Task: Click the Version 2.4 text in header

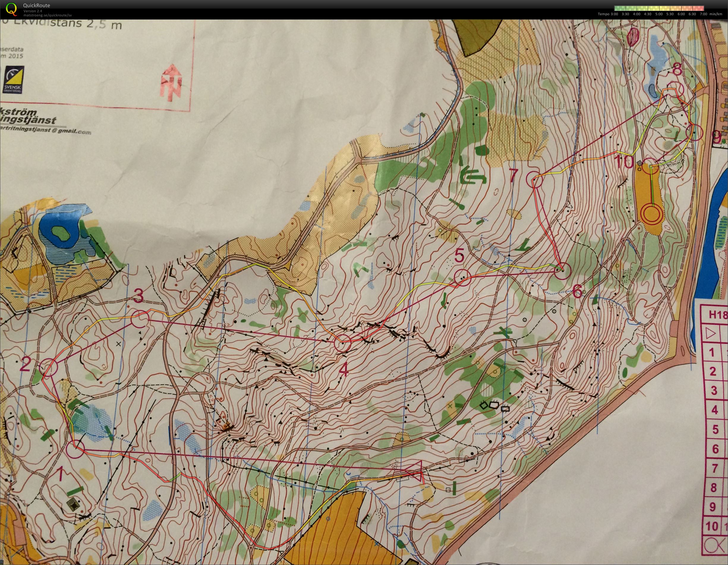Action: click(33, 11)
